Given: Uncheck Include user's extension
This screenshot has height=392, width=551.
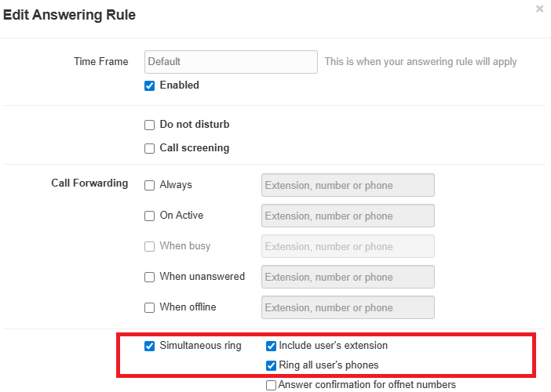Looking at the screenshot, I should pyautogui.click(x=271, y=346).
